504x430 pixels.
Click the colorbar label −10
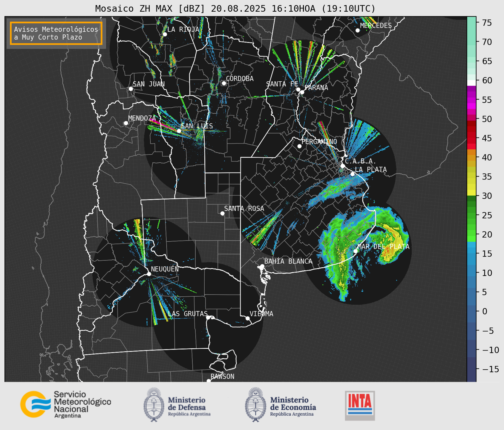tap(490, 350)
